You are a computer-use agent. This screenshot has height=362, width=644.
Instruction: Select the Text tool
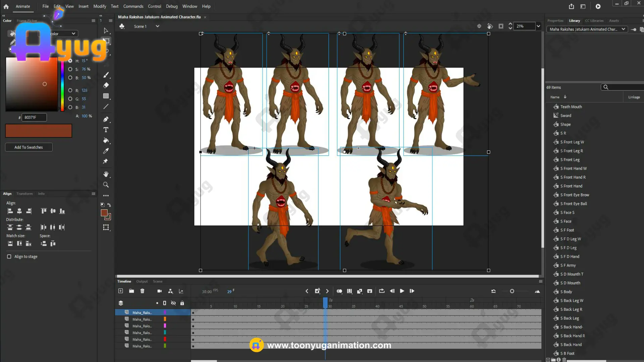pos(106,130)
